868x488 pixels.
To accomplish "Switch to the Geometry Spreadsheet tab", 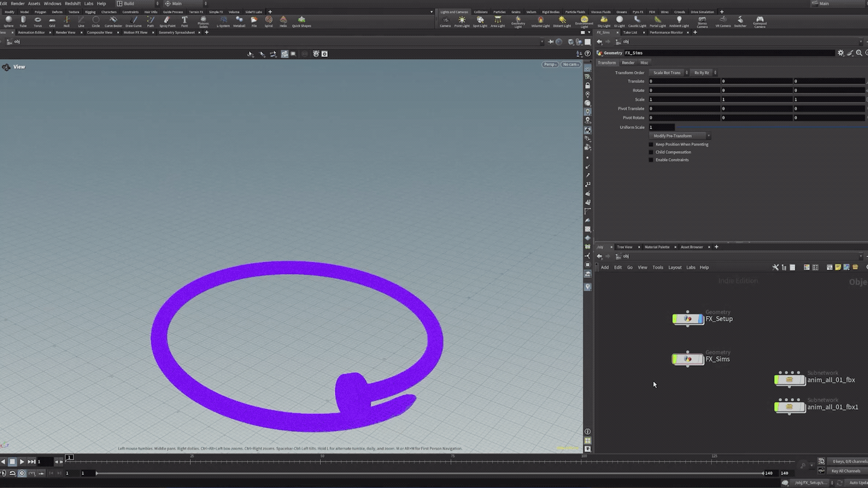I will tap(177, 33).
